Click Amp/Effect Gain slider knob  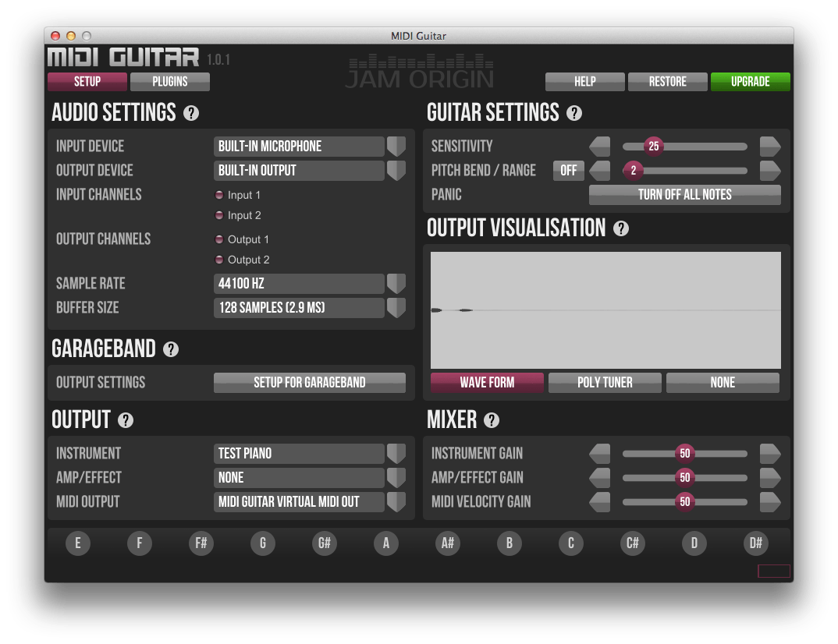(684, 477)
